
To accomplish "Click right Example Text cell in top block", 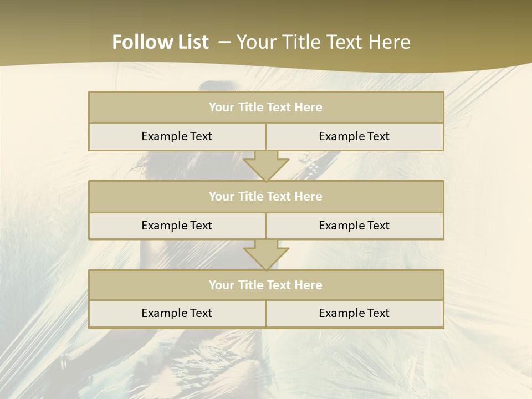I will pyautogui.click(x=354, y=137).
